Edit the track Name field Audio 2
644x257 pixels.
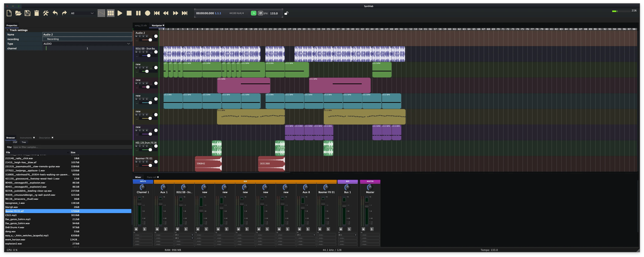click(x=87, y=35)
